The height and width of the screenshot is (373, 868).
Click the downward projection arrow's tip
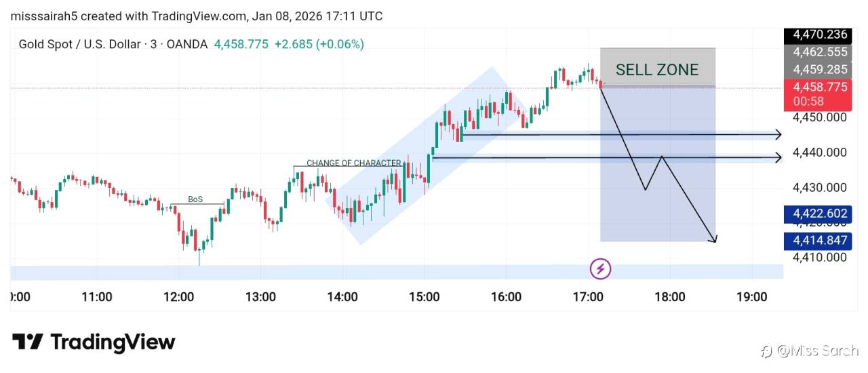click(714, 239)
